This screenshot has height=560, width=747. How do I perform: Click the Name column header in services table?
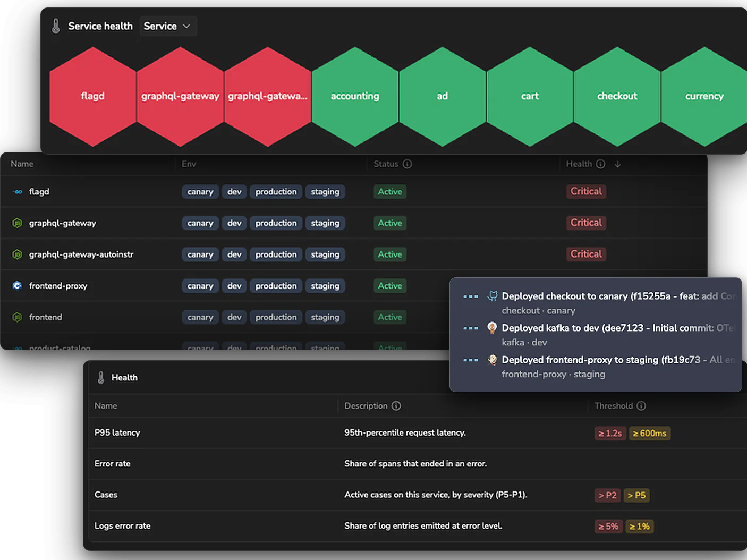pos(22,164)
